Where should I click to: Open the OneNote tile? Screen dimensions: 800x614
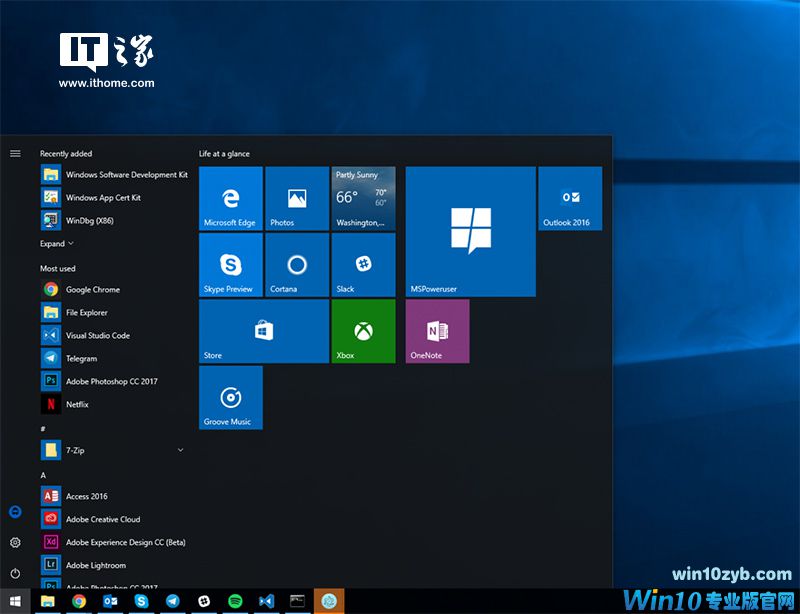click(437, 331)
